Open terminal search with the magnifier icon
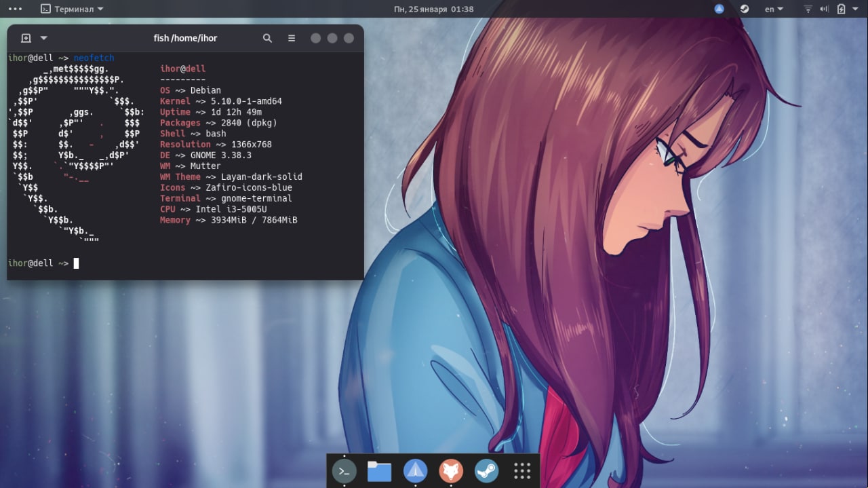The image size is (868, 488). point(267,38)
